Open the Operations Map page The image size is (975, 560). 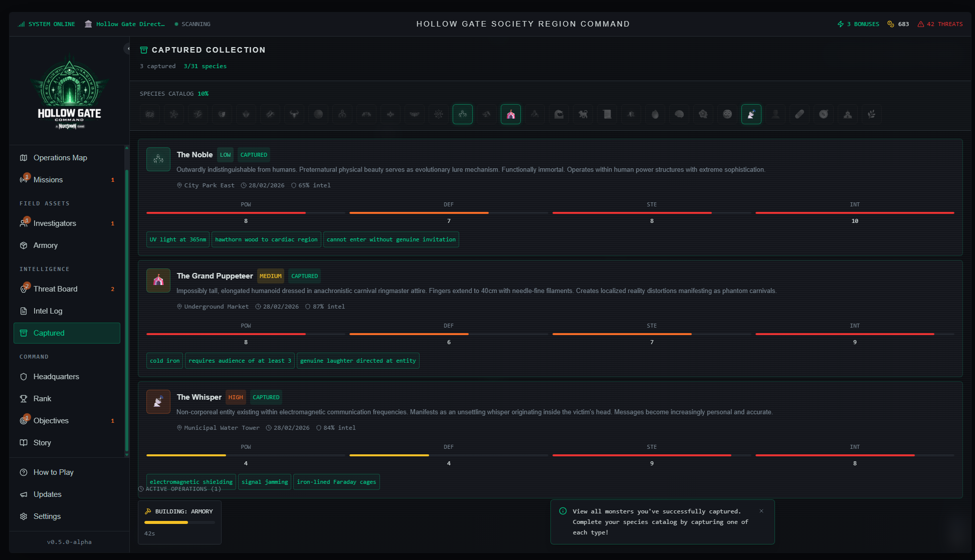(x=60, y=158)
